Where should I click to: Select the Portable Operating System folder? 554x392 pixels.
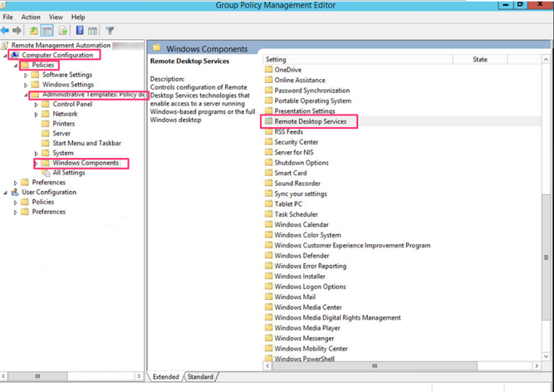point(312,100)
